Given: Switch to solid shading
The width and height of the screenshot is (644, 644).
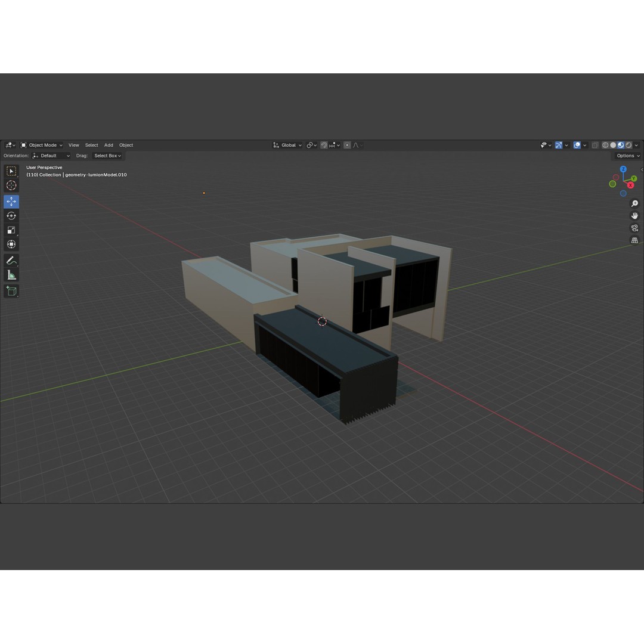Looking at the screenshot, I should [613, 145].
